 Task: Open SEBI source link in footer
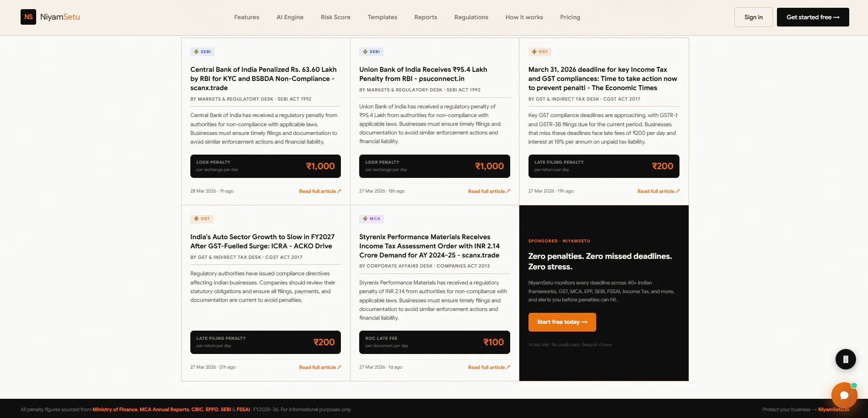226,410
